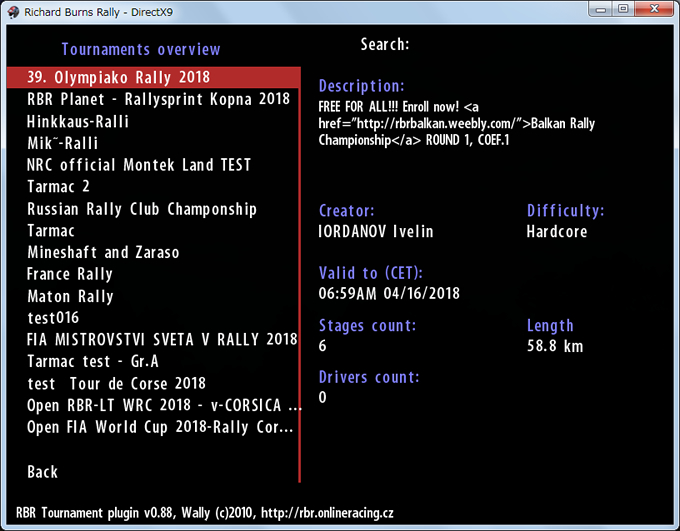Click the Search field label
Screen dimensions: 680x531
(385, 44)
